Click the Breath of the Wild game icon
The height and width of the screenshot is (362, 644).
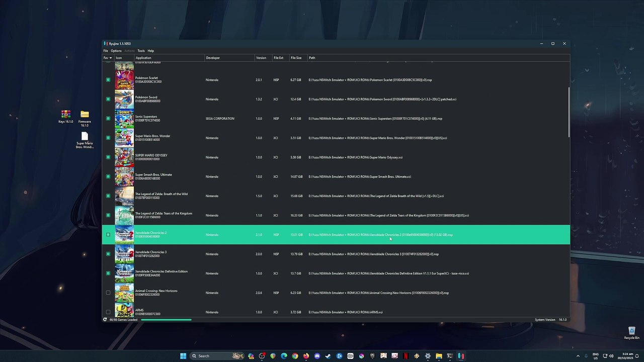click(x=124, y=196)
